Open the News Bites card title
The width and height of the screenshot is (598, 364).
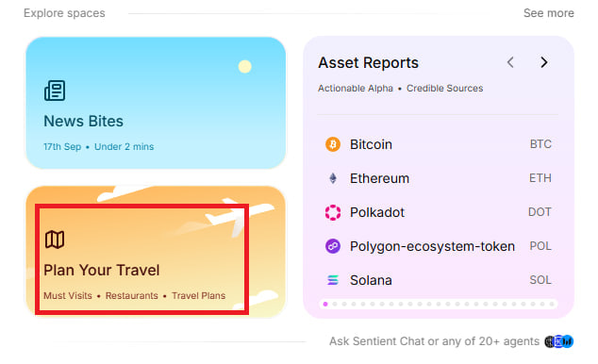(84, 122)
